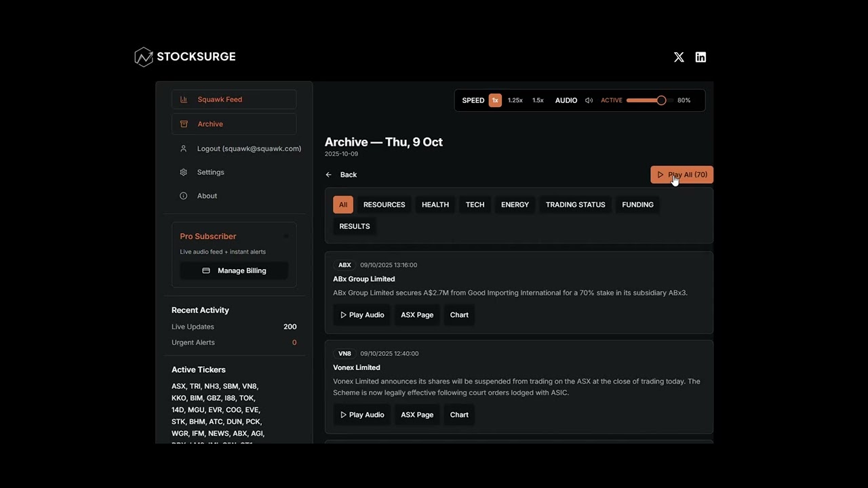Click the ABx Group Limited title
The width and height of the screenshot is (868, 488).
[363, 279]
